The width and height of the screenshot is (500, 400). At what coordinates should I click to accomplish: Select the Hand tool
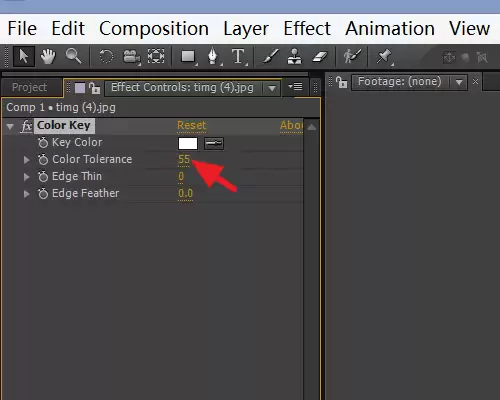point(48,56)
